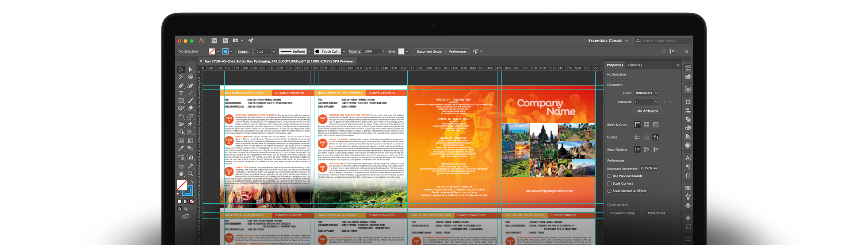Open stroke weight 1 pt dropdown
The image size is (868, 245).
(274, 51)
